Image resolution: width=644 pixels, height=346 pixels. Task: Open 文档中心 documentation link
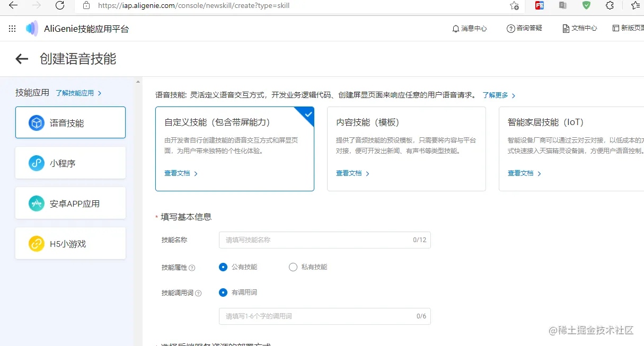click(x=579, y=29)
